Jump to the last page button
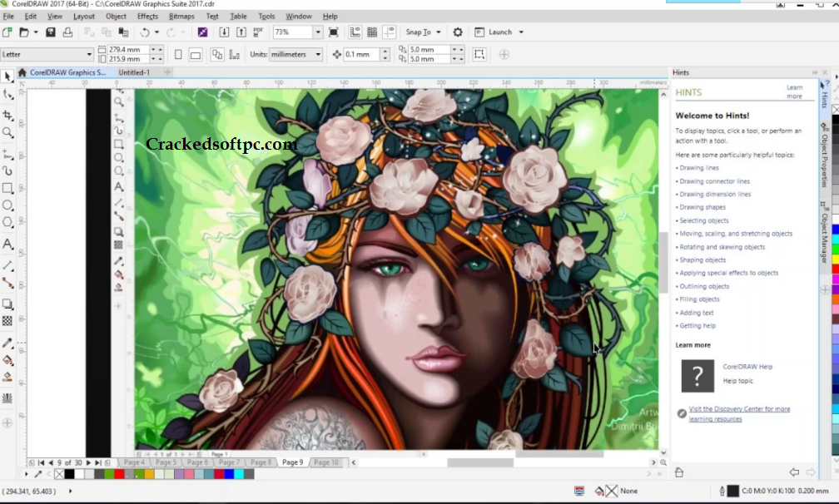Screen dimensions: 839x504 tap(98, 463)
